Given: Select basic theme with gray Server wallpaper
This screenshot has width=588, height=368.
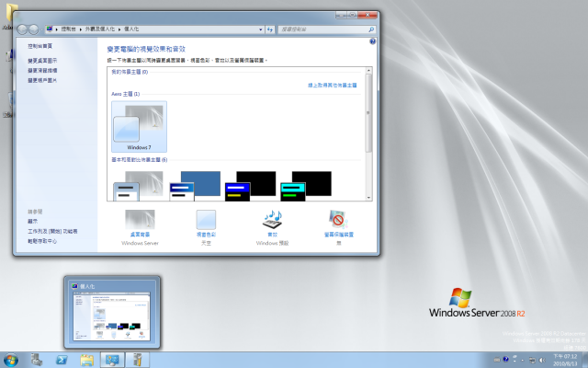Looking at the screenshot, I should [139, 186].
